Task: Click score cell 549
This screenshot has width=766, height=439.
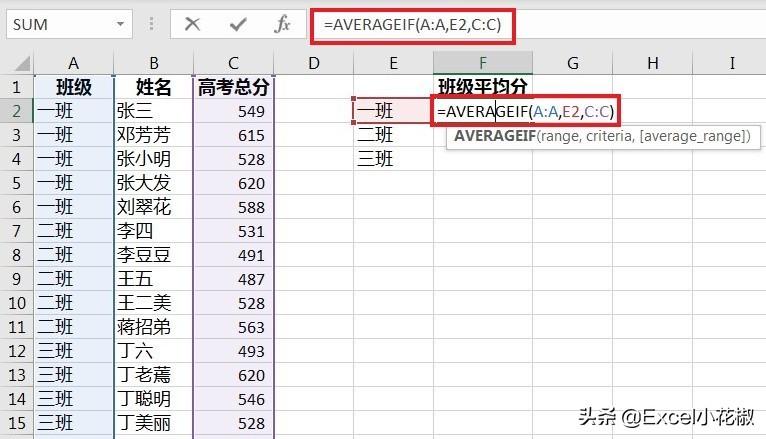Action: (234, 111)
